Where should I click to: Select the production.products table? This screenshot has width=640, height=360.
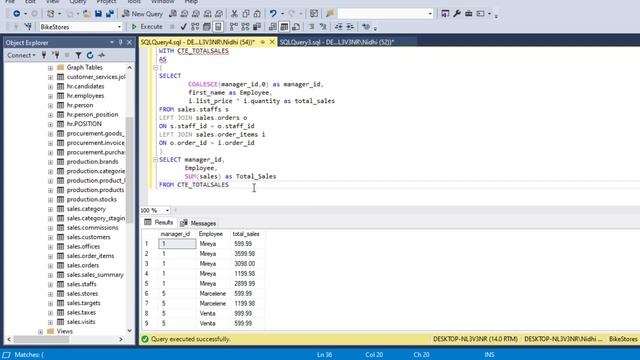pyautogui.click(x=95, y=190)
